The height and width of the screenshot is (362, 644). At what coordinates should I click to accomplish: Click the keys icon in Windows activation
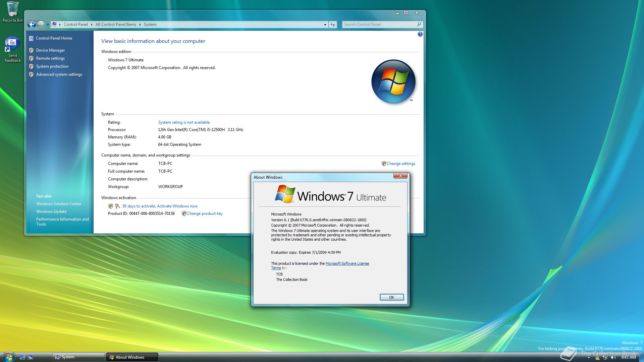pyautogui.click(x=117, y=206)
